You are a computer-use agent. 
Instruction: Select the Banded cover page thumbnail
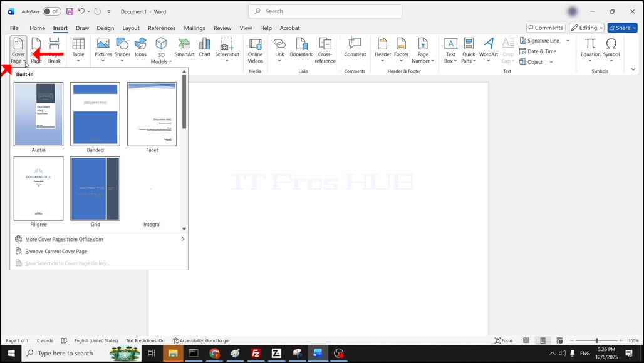[95, 114]
